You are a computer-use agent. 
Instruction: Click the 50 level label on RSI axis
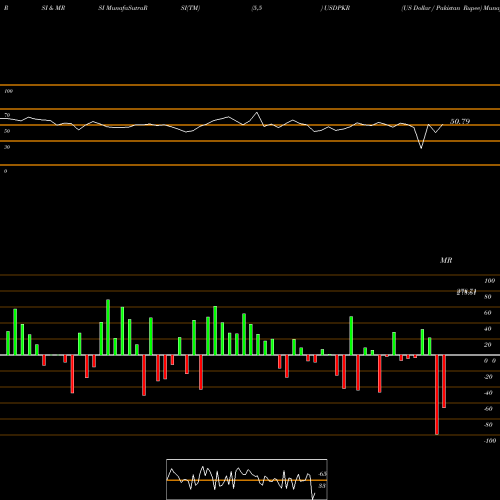pyautogui.click(x=7, y=131)
